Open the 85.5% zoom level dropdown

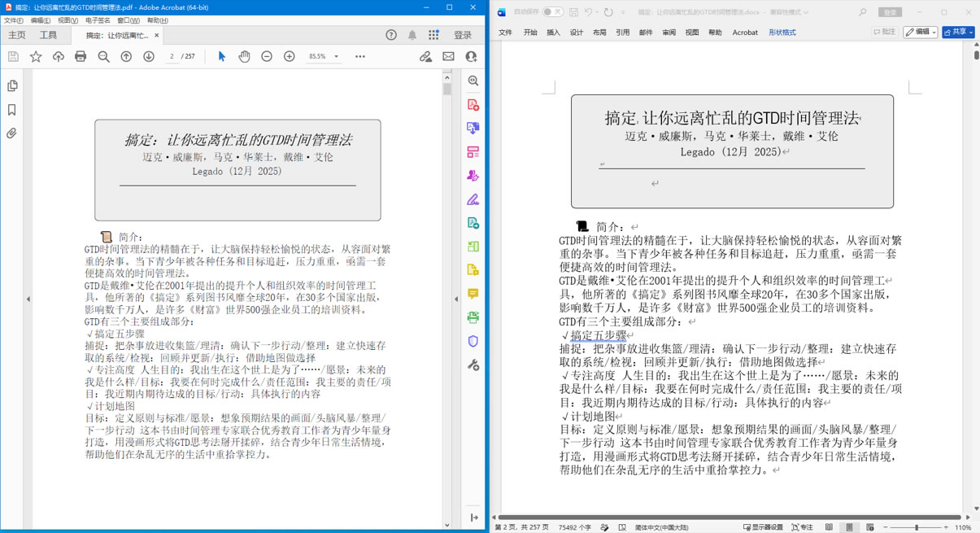click(x=324, y=56)
